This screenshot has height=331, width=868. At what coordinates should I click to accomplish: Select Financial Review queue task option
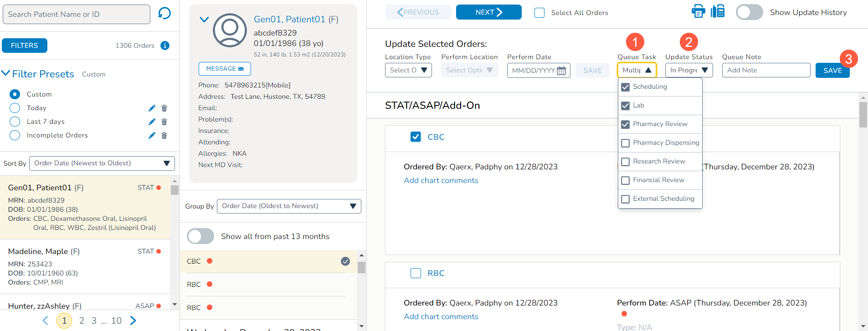click(626, 180)
